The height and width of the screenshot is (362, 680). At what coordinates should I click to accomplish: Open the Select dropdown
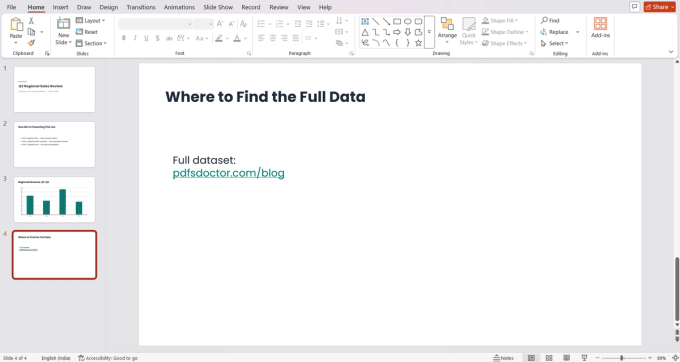click(554, 43)
